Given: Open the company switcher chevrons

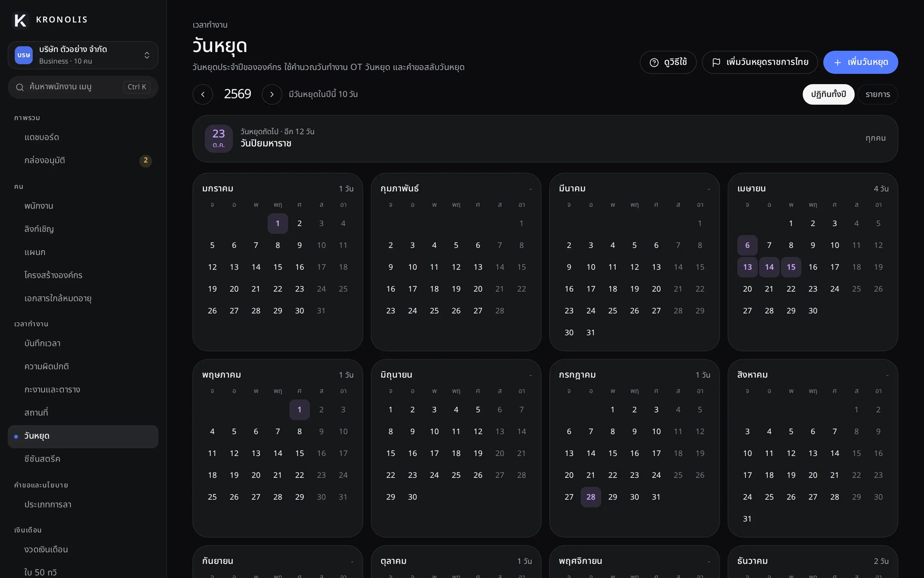Looking at the screenshot, I should tap(147, 56).
